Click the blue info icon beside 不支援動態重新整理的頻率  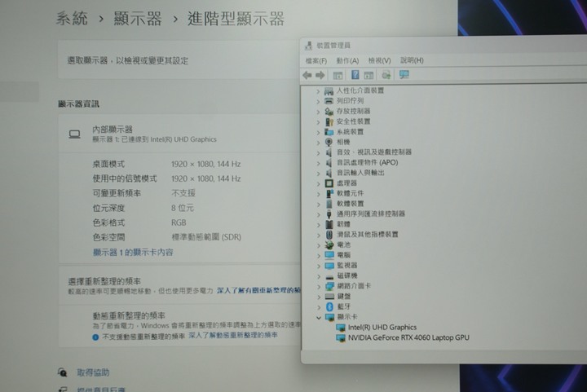pos(95,337)
